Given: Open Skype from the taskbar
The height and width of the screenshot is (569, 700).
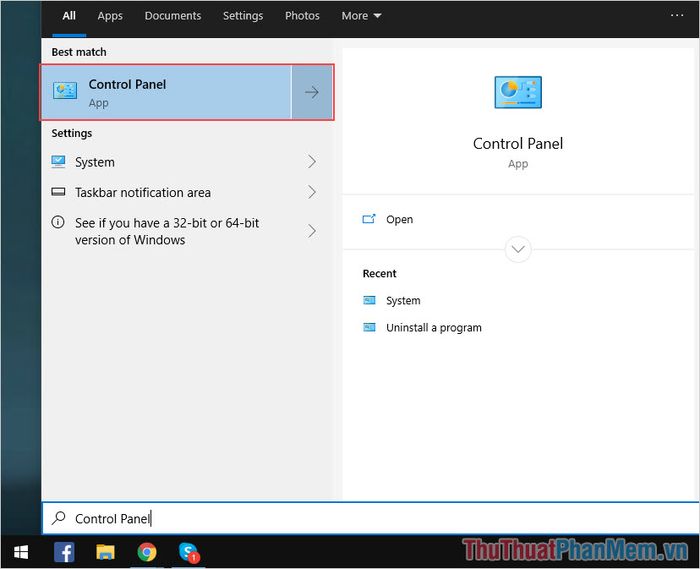Looking at the screenshot, I should point(188,551).
